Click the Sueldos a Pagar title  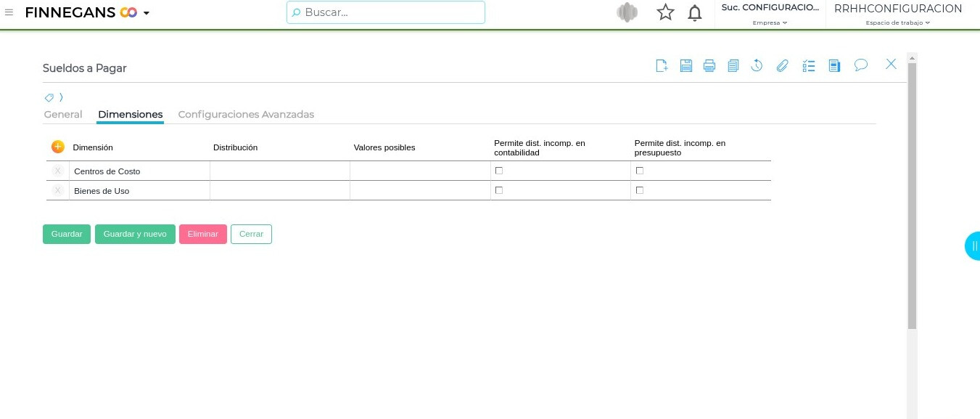(x=85, y=68)
